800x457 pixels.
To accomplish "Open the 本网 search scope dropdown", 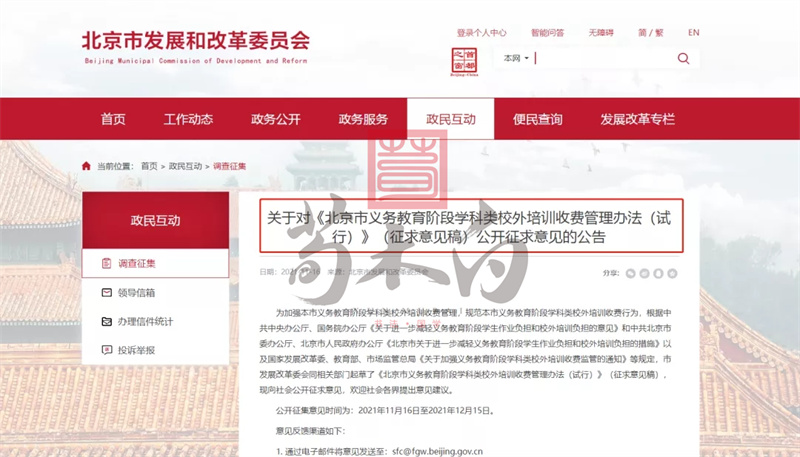I will (x=516, y=58).
